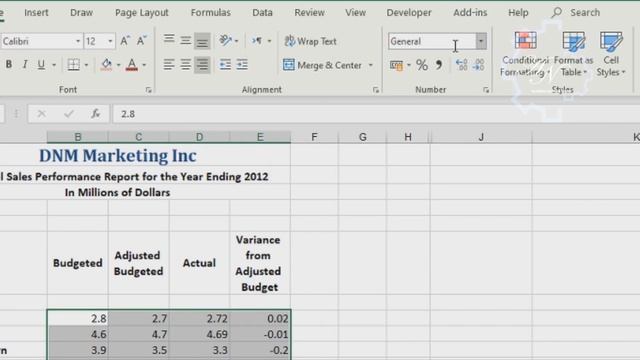The width and height of the screenshot is (640, 360).
Task: Open the Help tab
Action: (x=518, y=13)
